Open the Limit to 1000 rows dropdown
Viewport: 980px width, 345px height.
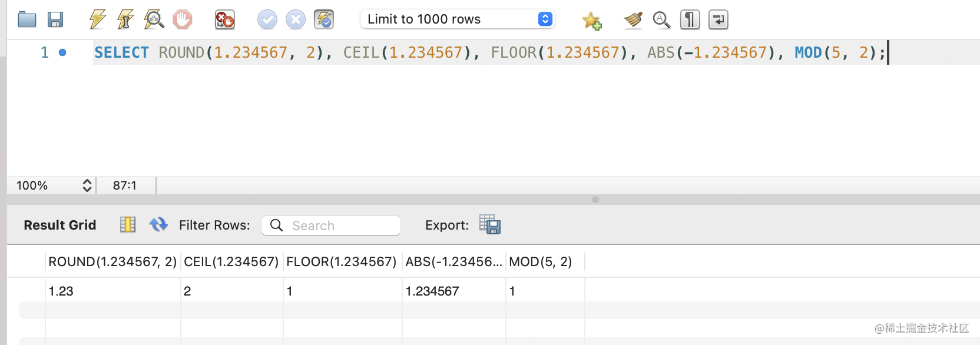click(x=458, y=19)
